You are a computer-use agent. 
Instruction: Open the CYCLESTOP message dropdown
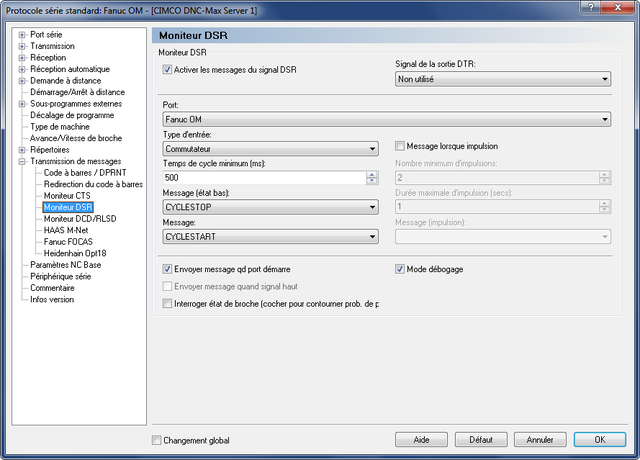[x=270, y=207]
